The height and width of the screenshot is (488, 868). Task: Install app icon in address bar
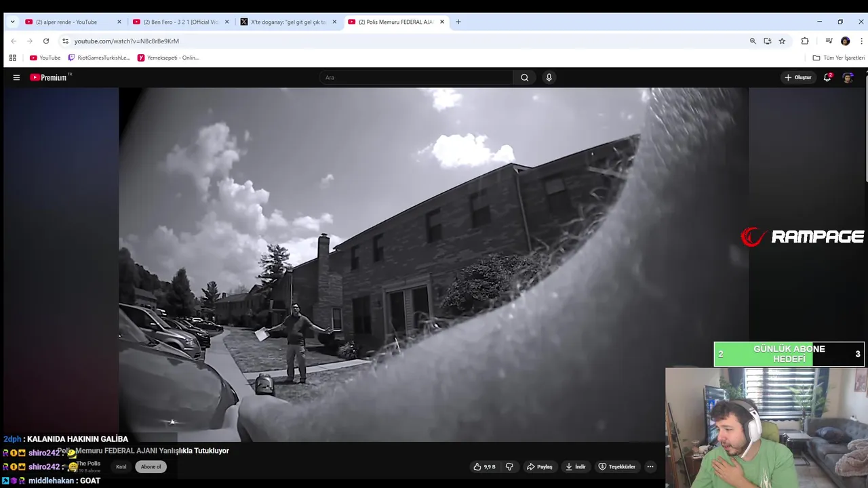coord(768,41)
